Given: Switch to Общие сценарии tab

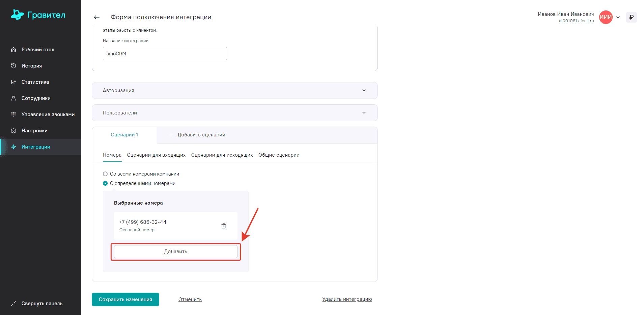Looking at the screenshot, I should [279, 155].
